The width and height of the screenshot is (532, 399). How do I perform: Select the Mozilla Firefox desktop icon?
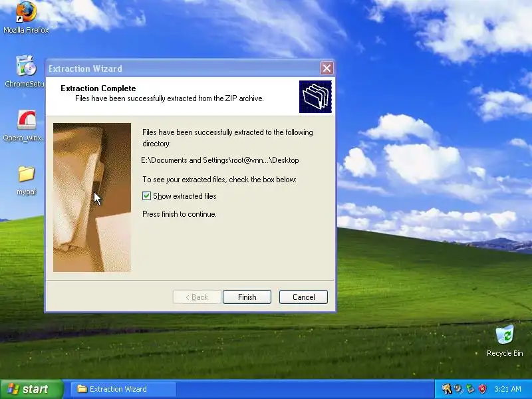pos(26,18)
